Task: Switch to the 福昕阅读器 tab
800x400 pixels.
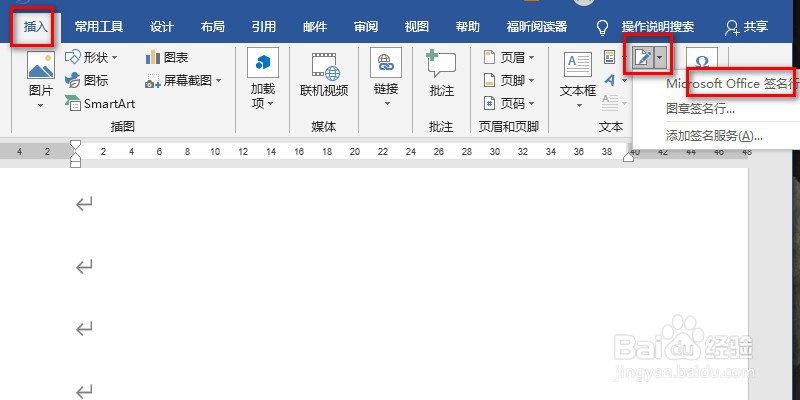Action: click(537, 27)
